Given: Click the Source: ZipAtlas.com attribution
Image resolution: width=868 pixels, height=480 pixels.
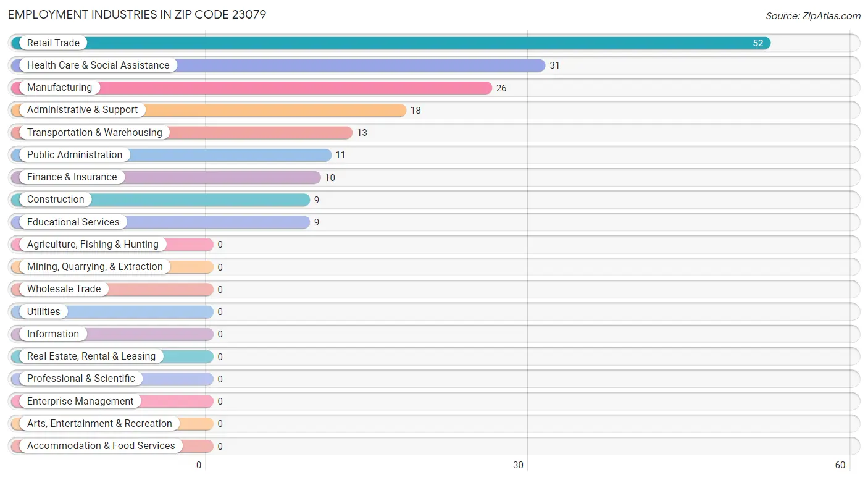Looking at the screenshot, I should [x=813, y=16].
